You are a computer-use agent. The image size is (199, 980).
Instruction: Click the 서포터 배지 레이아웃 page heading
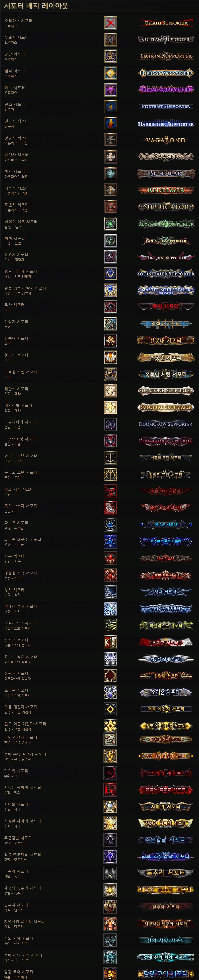pos(36,6)
